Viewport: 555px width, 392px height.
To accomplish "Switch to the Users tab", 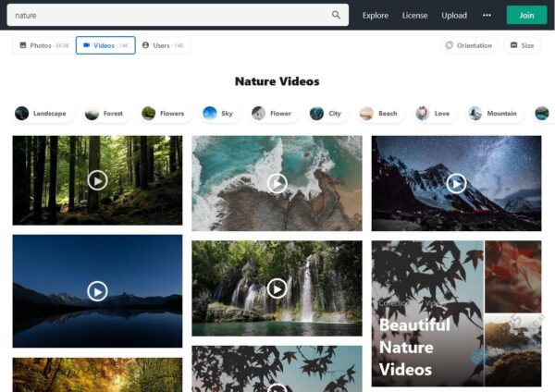I will (163, 45).
